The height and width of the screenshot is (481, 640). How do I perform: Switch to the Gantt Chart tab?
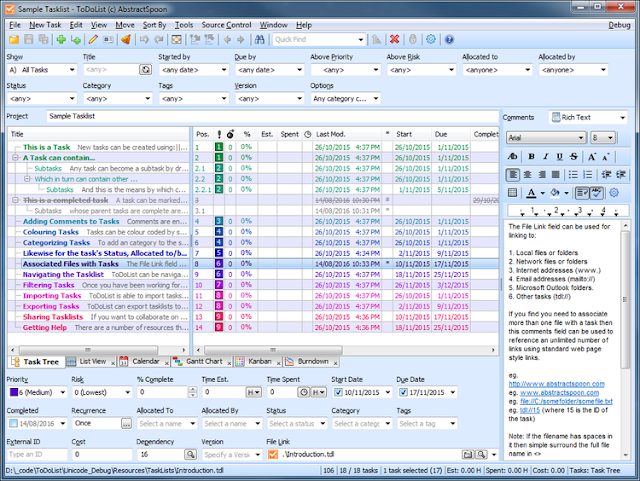pyautogui.click(x=205, y=360)
